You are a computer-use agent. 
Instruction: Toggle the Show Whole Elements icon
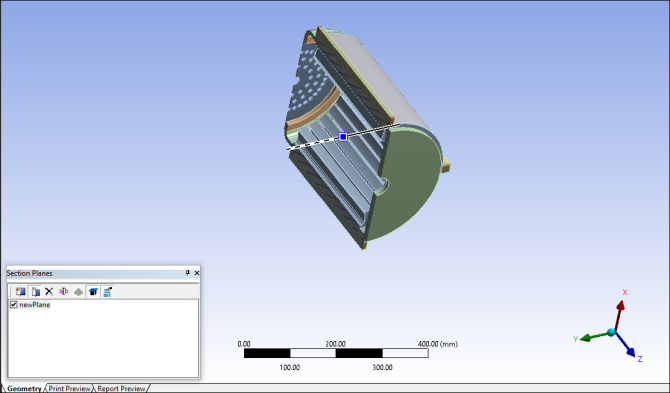93,292
